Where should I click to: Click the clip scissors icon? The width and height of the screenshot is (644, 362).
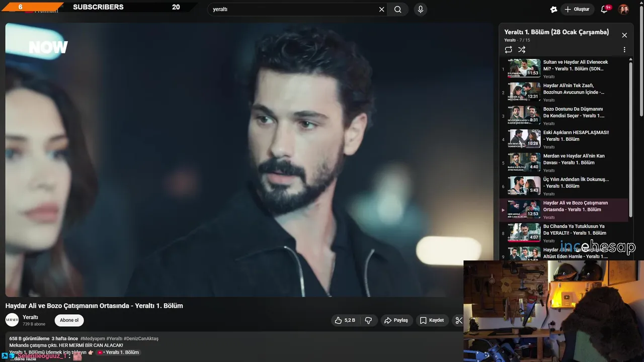(458, 320)
